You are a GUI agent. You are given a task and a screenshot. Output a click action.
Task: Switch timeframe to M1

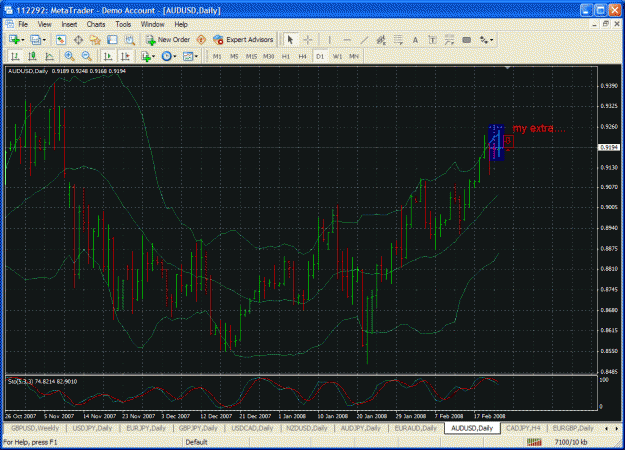(x=217, y=56)
